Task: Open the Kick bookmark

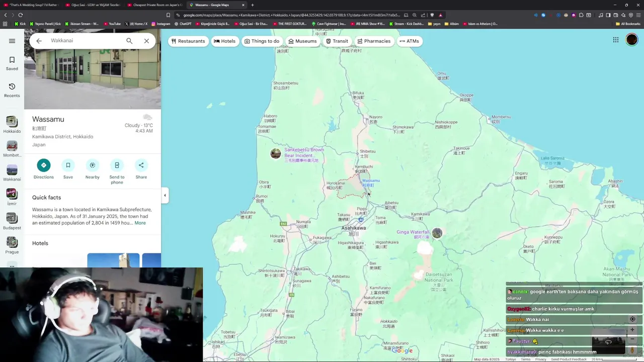Action: click(20, 24)
